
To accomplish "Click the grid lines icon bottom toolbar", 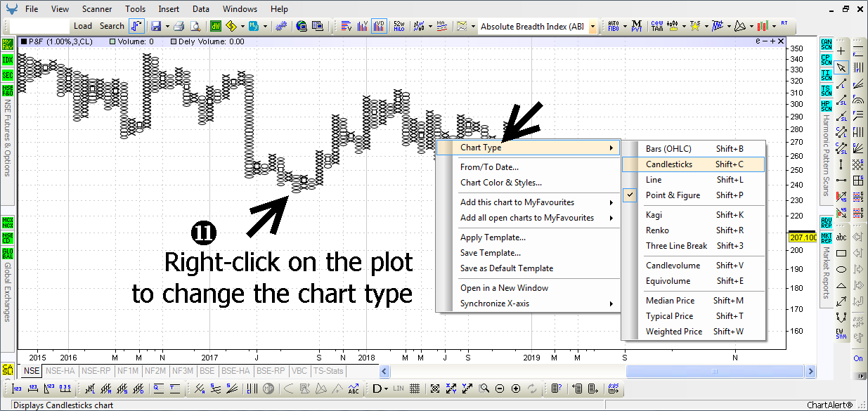I will (415, 389).
